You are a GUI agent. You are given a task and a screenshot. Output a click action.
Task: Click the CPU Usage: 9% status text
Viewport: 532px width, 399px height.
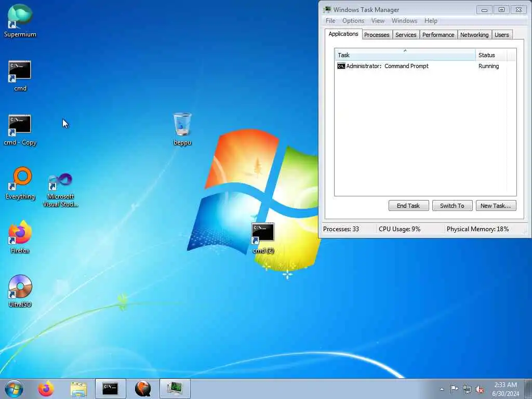coord(400,229)
